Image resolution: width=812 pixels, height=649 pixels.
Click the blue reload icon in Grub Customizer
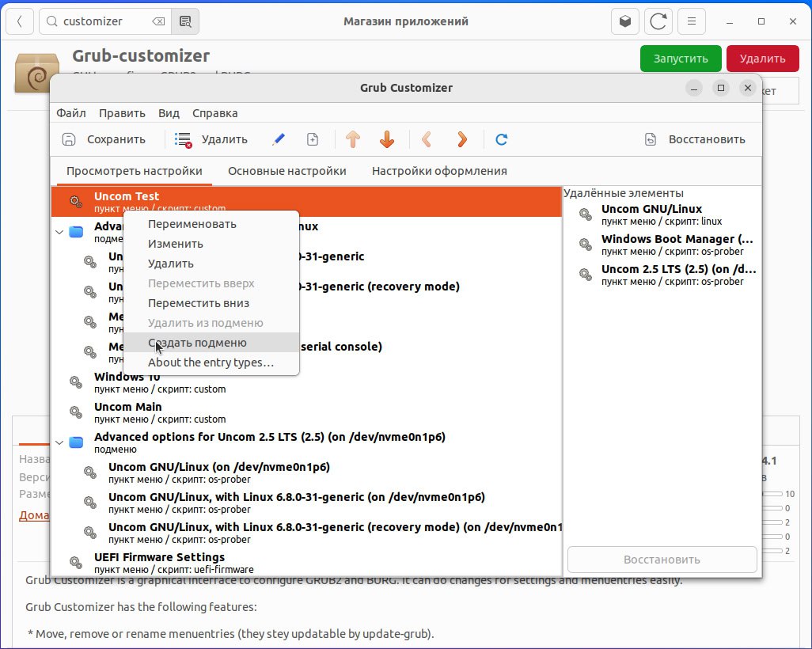pos(501,139)
